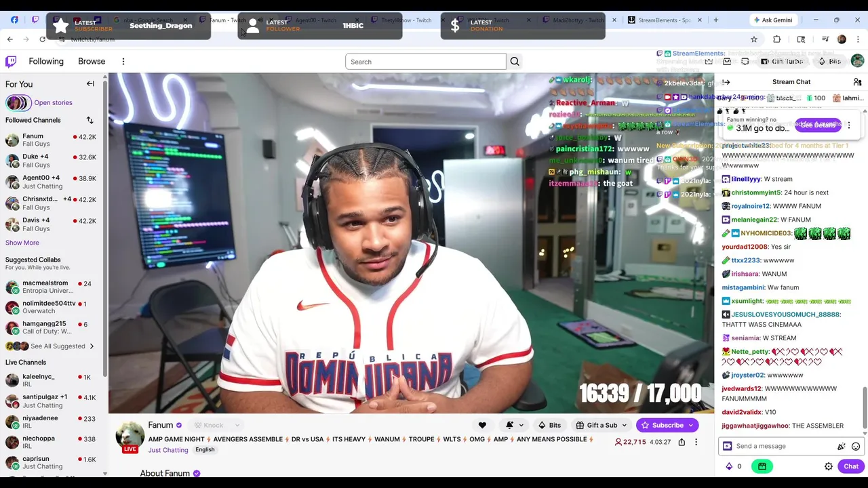Click the Fanum channel name link
The image size is (868, 488).
pyautogui.click(x=161, y=426)
